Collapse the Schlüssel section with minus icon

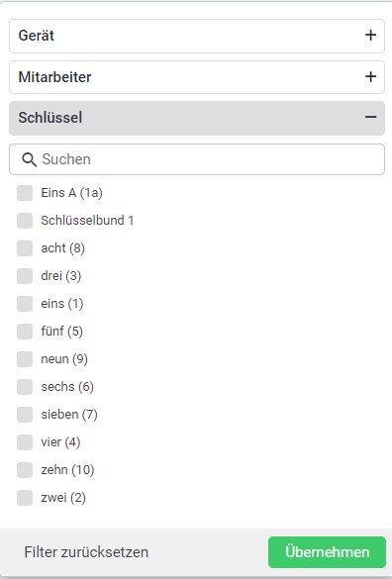coord(370,117)
